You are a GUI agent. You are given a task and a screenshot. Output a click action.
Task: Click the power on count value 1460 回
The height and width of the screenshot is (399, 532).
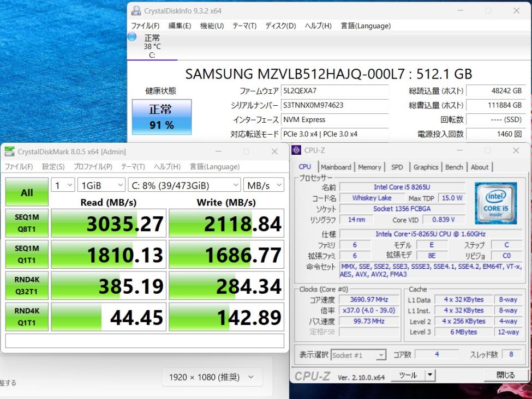[x=495, y=134]
